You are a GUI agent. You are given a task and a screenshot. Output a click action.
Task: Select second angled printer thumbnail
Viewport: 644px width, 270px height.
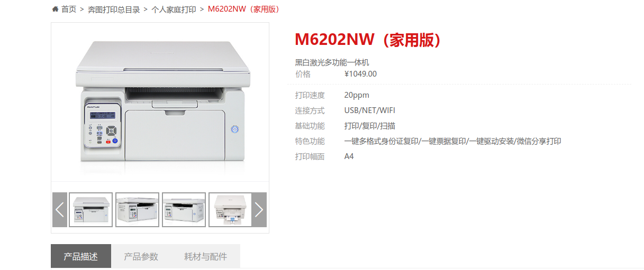pos(138,210)
